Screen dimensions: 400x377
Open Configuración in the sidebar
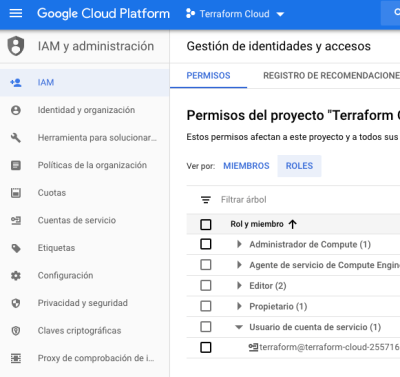click(x=85, y=275)
